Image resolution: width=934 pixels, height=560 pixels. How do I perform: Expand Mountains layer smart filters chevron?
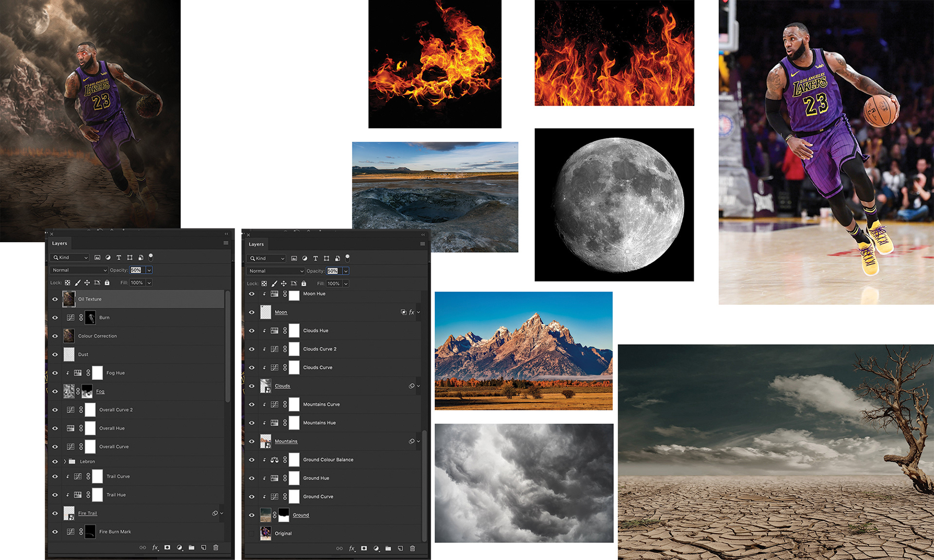point(418,441)
